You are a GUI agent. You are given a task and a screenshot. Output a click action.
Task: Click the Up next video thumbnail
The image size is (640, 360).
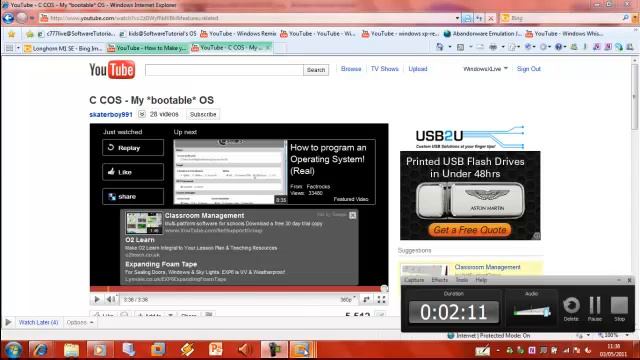pyautogui.click(x=231, y=172)
